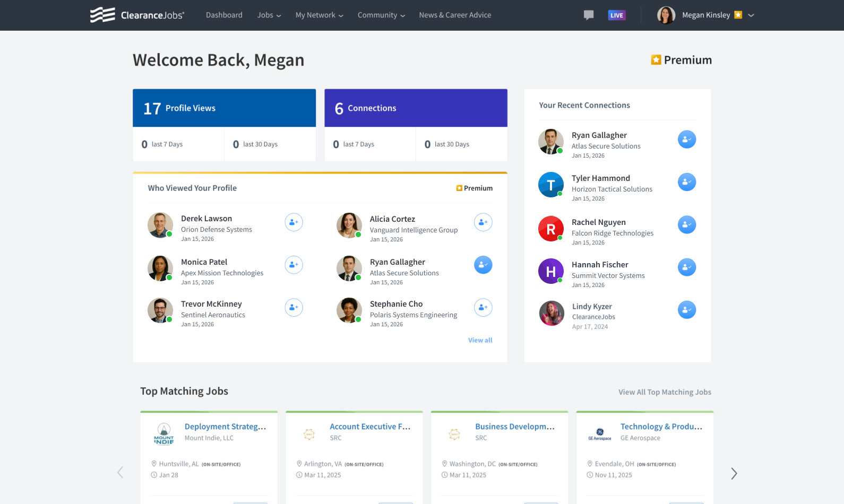Select Profile Views last 7 Days

(x=178, y=144)
